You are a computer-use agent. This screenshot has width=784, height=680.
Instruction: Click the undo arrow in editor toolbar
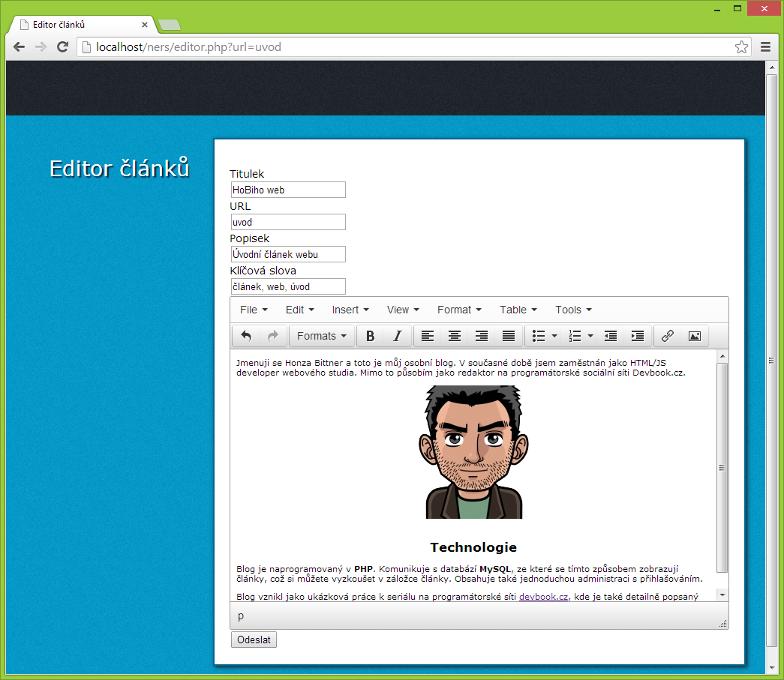[246, 336]
